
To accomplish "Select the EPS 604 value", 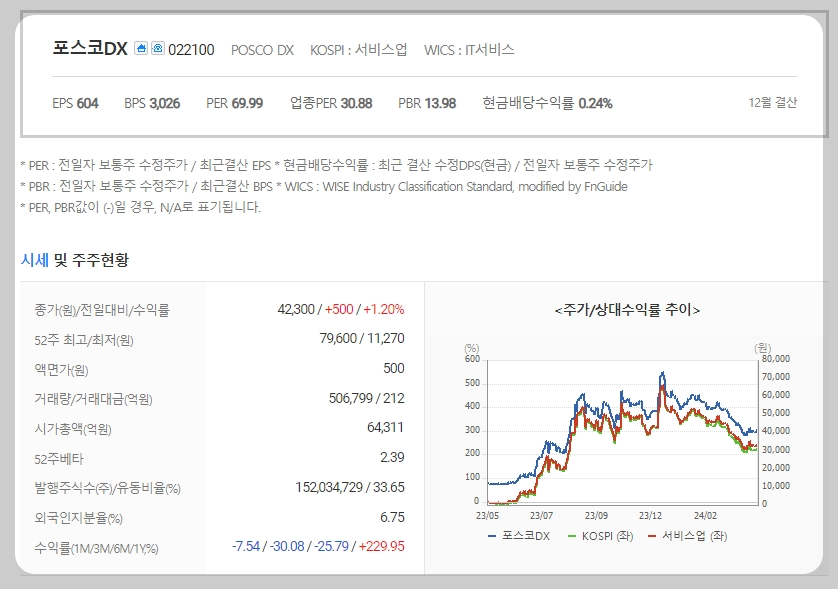I will pos(75,103).
